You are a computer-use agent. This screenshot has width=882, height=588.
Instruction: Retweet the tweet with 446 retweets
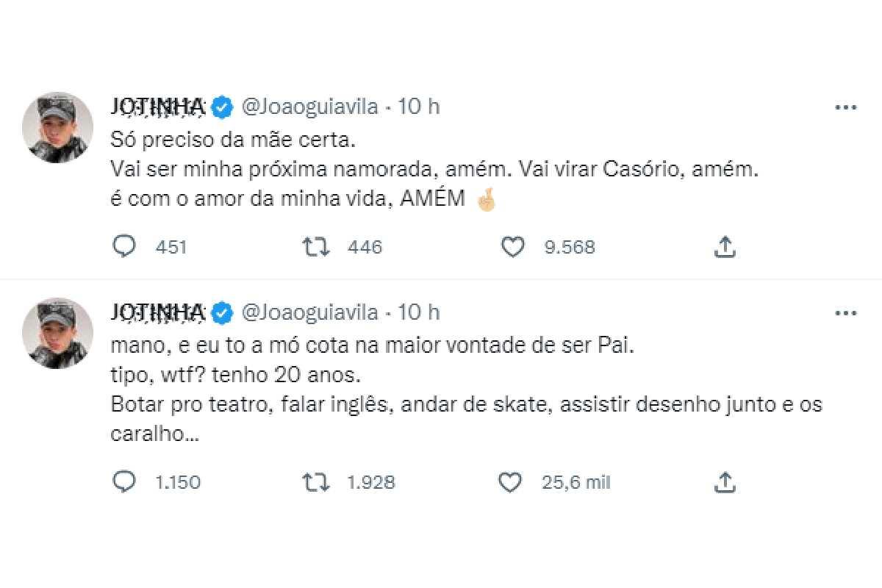click(x=316, y=248)
